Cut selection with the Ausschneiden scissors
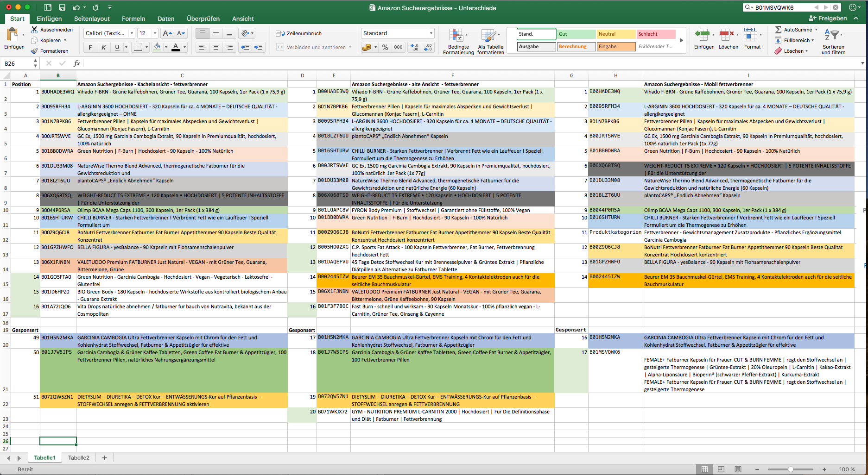 pyautogui.click(x=34, y=30)
